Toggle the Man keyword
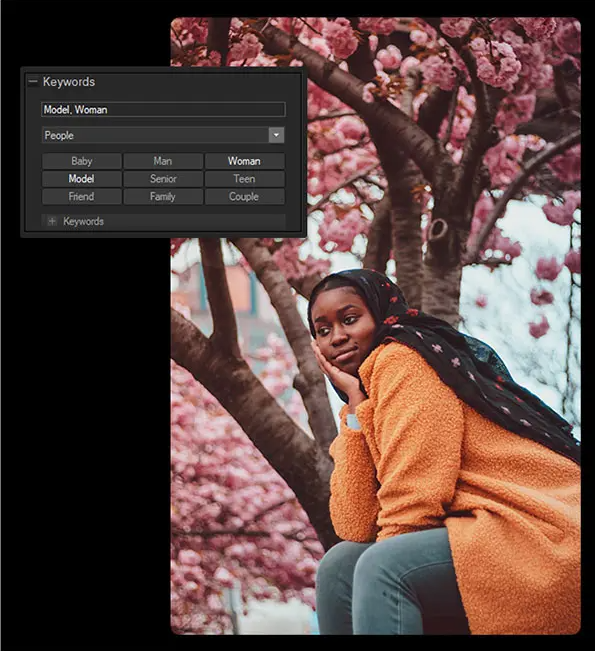Screen dimensions: 595x651 tap(163, 161)
